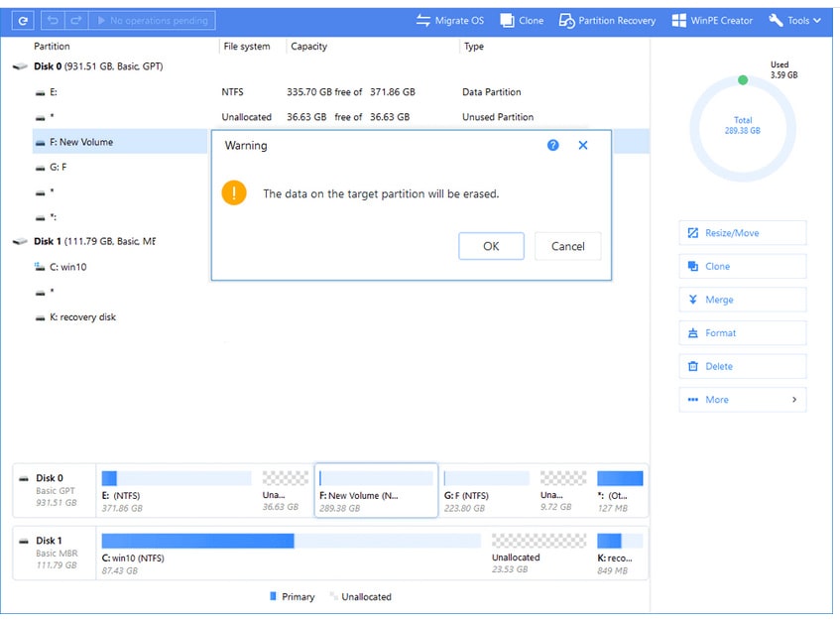Select E: (NTFS) block in disk map
The image size is (840, 620).
[177, 491]
